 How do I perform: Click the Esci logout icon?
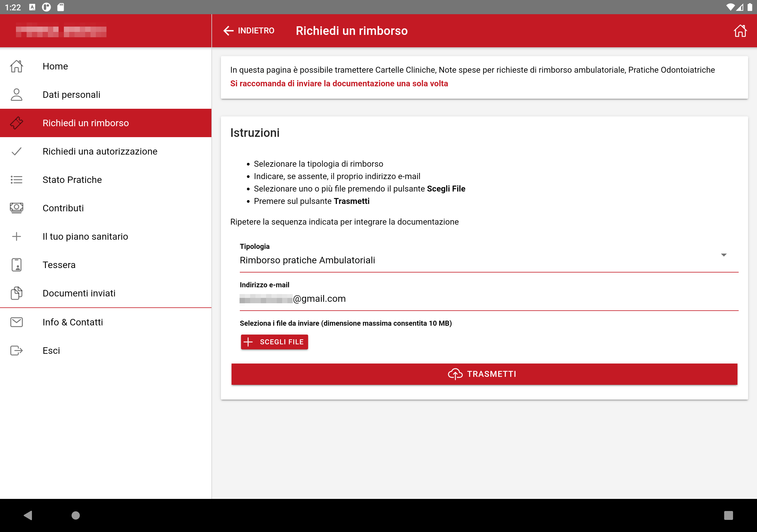[x=17, y=351]
